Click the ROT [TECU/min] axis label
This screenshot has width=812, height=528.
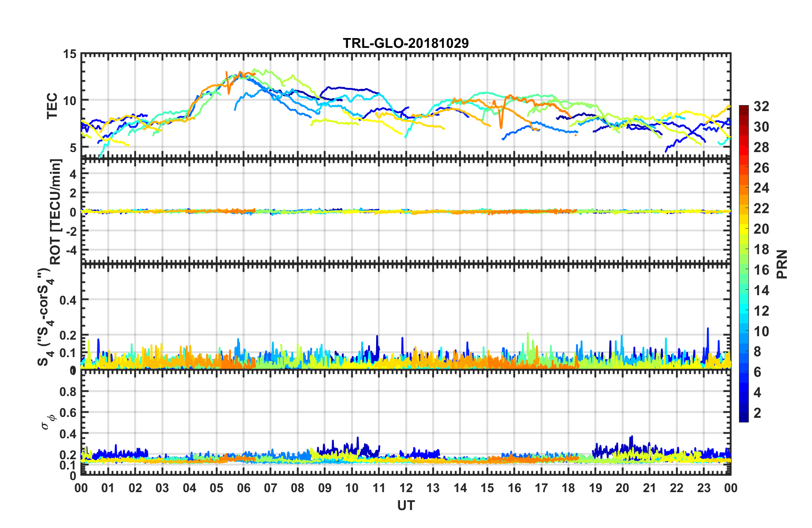55,212
